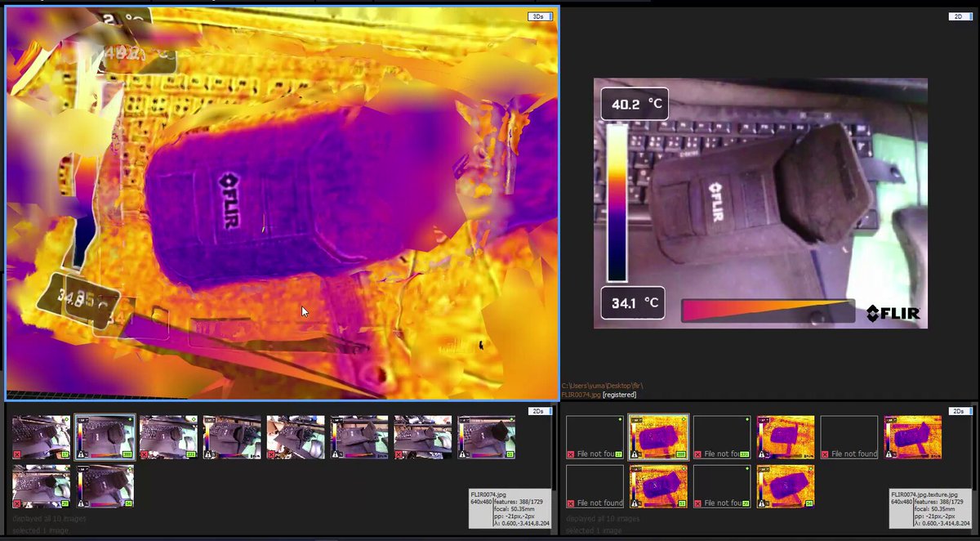Screen dimensions: 980x541
Task: Select right-panel thermal thumbnail with badge 53
Action: (658, 486)
